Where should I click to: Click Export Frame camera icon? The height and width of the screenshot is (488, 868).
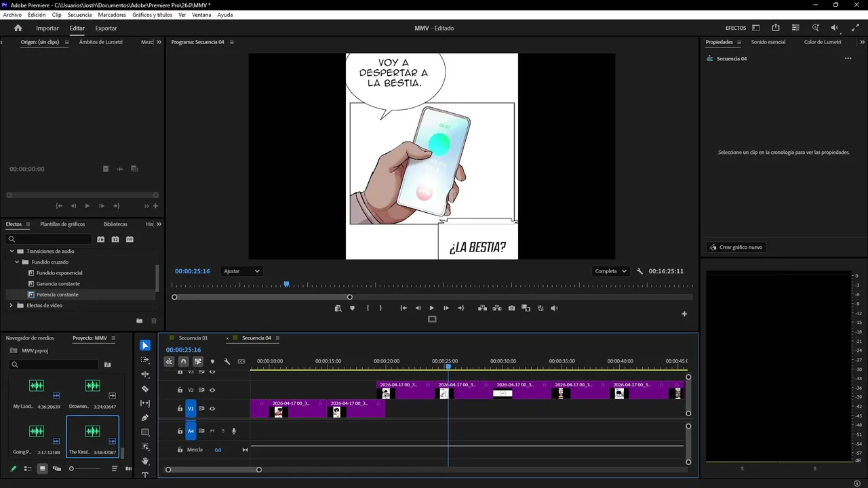pyautogui.click(x=511, y=308)
